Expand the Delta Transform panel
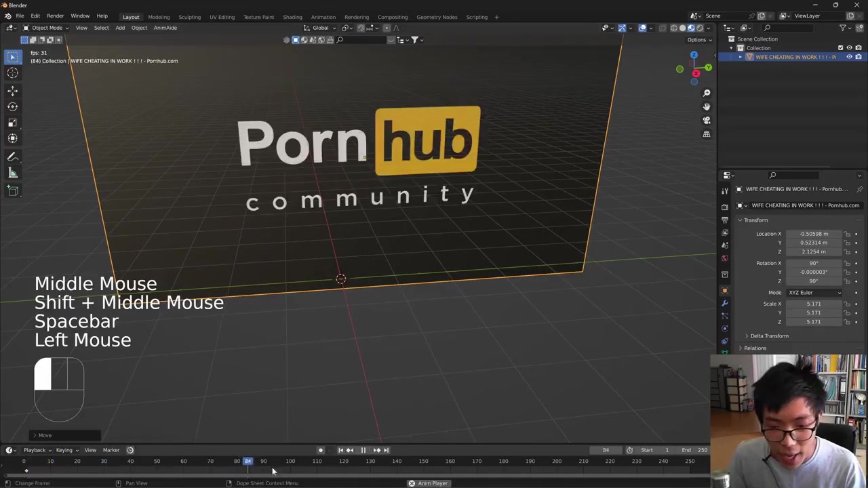Screen dimensions: 868x488 tap(768, 336)
